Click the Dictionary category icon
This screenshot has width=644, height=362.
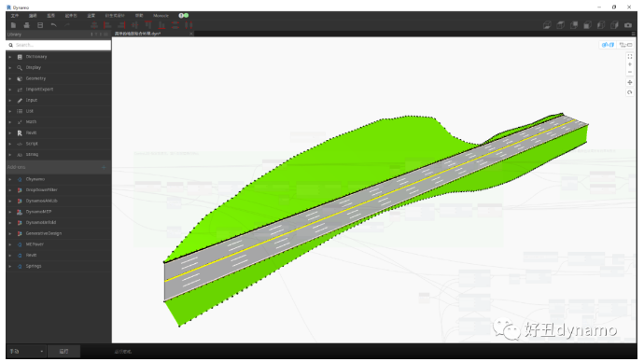click(x=20, y=57)
